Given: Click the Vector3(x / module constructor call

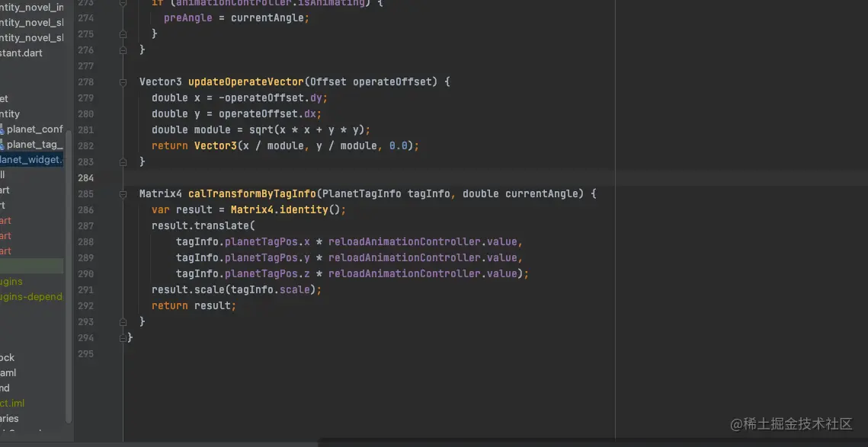Looking at the screenshot, I should [249, 146].
